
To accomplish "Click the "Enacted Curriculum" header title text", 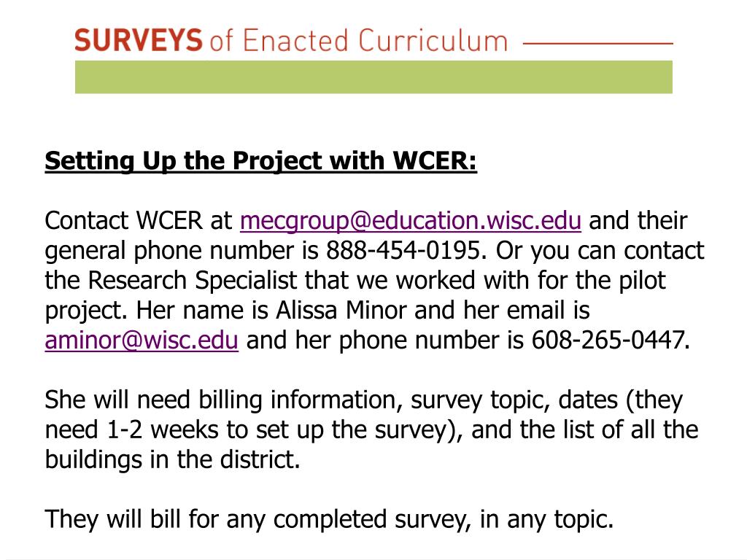I will click(x=376, y=41).
